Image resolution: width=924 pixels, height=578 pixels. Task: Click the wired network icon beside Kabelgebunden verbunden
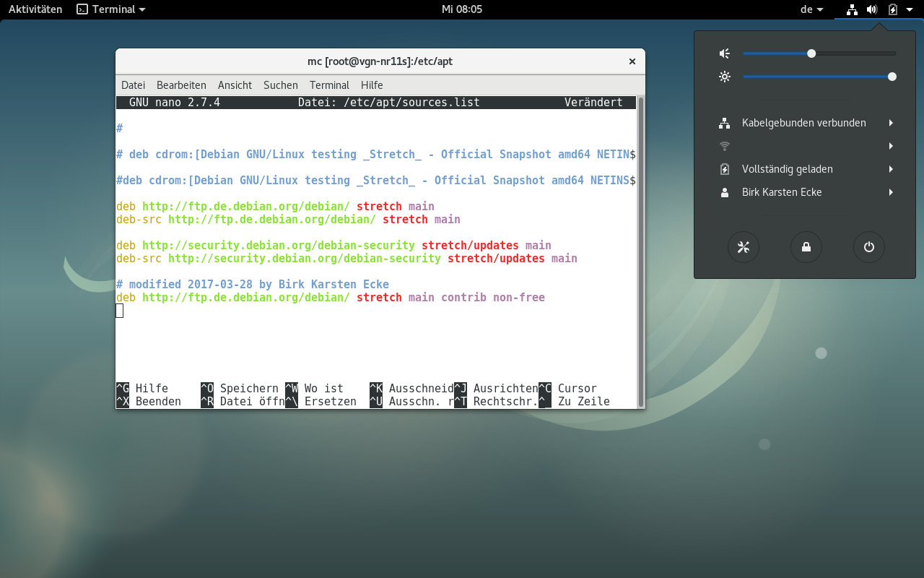(725, 123)
